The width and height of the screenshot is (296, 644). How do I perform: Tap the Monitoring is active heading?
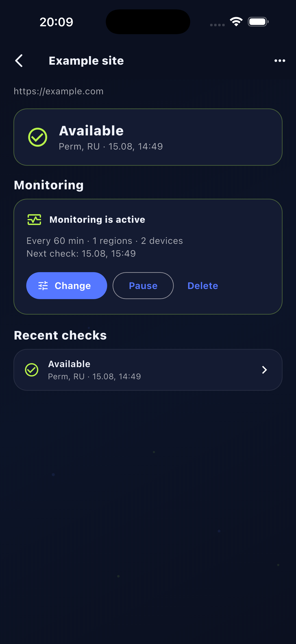click(97, 220)
